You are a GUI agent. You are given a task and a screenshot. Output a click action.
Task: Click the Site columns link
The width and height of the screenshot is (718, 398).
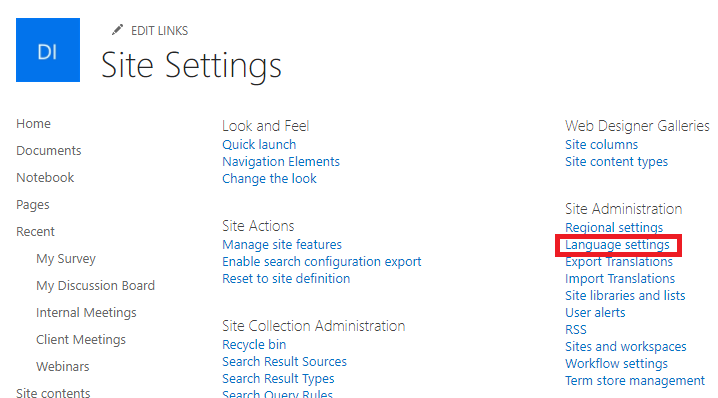click(x=601, y=145)
